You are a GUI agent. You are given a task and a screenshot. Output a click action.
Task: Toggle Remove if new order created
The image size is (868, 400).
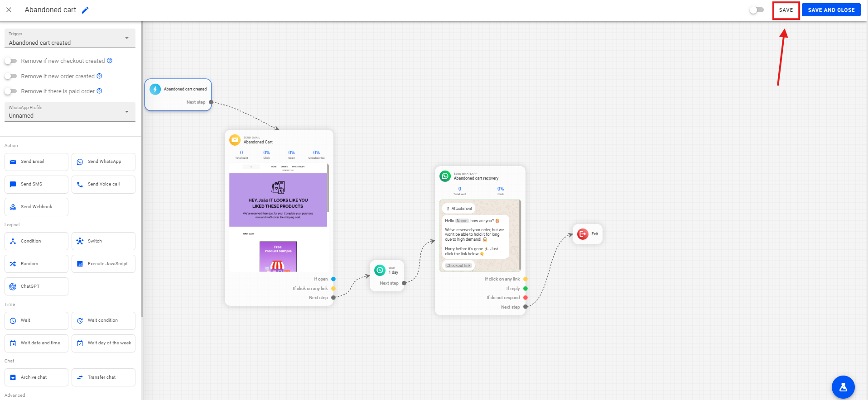tap(11, 76)
